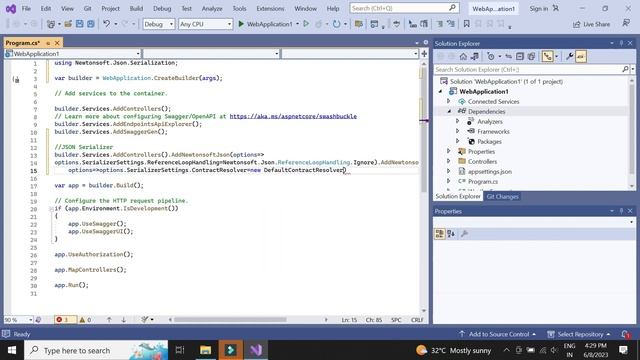Viewport: 640px width, 360px height.
Task: Expand Properties folder node
Action: click(x=449, y=151)
